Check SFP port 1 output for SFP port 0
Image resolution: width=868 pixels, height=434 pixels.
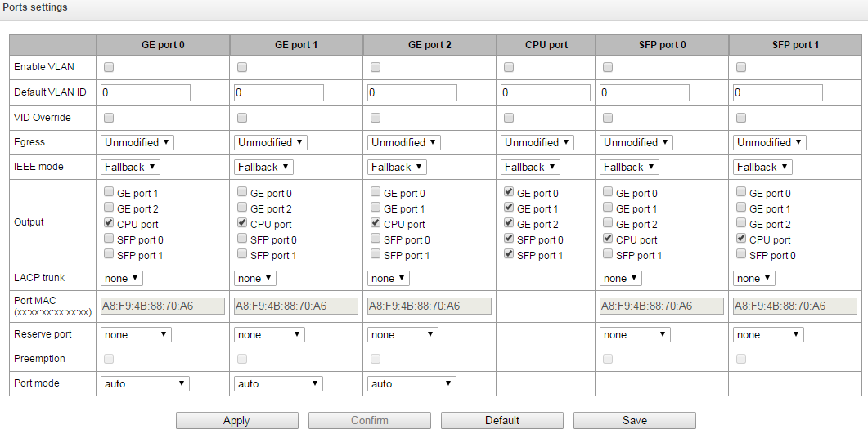point(608,255)
